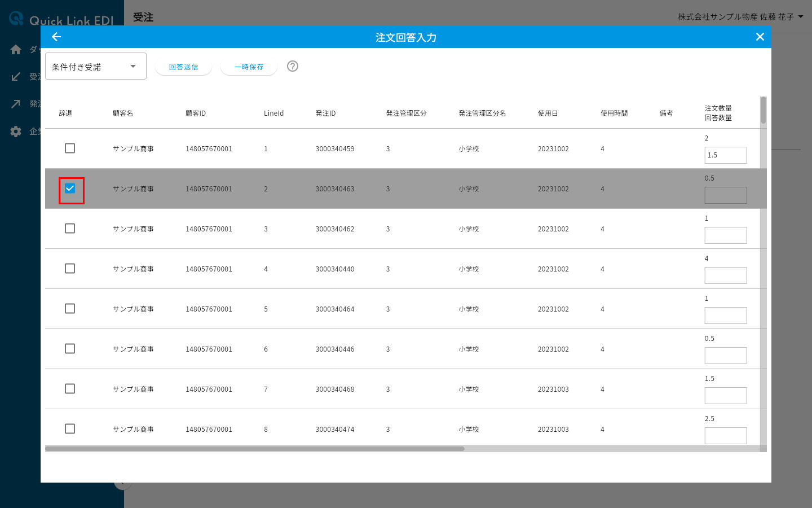Close the 注文回答入力 dialog
This screenshot has width=812, height=508.
click(760, 37)
